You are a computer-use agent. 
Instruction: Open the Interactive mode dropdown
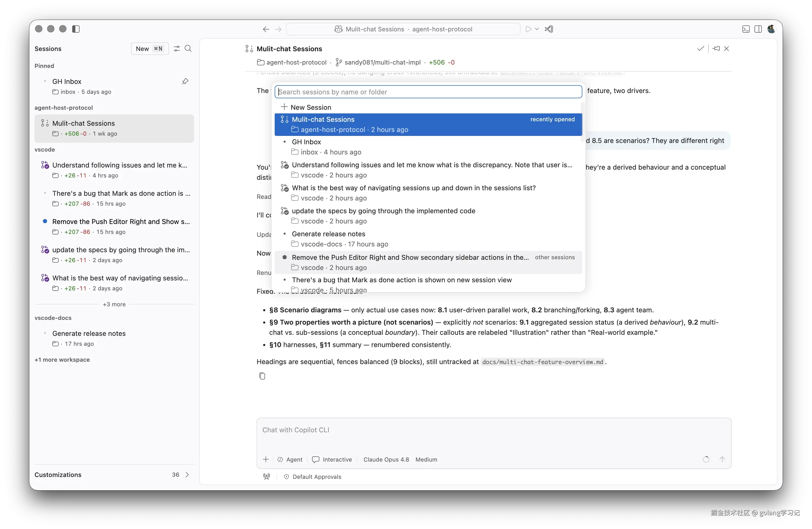332,460
